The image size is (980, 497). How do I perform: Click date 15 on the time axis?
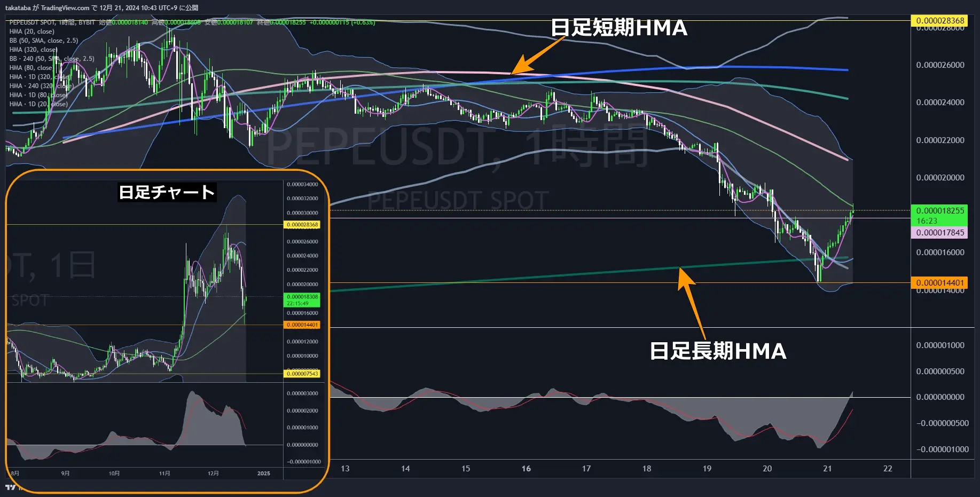tap(466, 469)
